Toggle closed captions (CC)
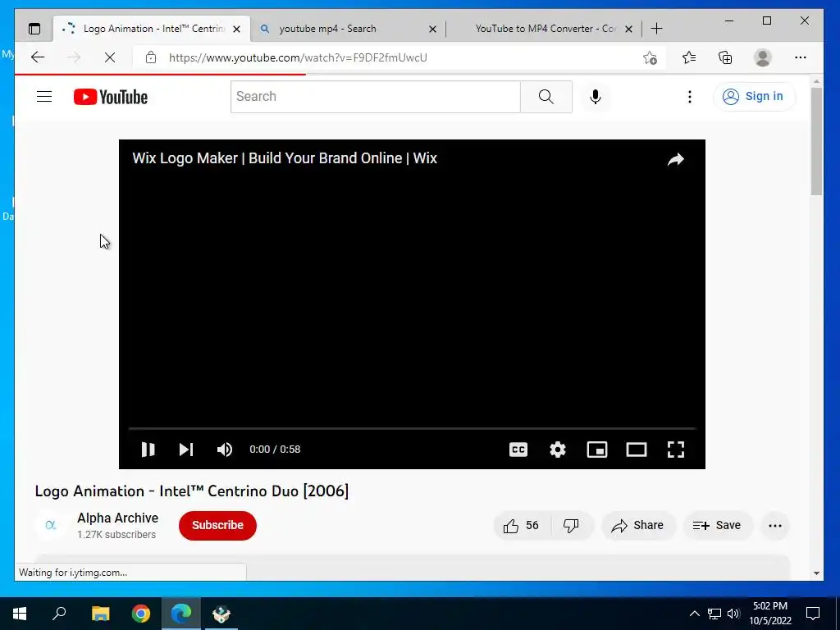 518,450
